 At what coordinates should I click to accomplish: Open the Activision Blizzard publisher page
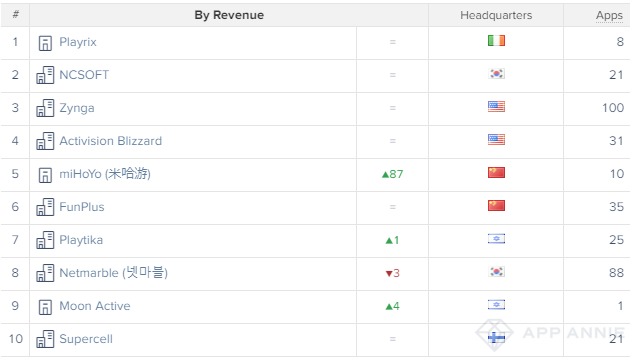(111, 141)
